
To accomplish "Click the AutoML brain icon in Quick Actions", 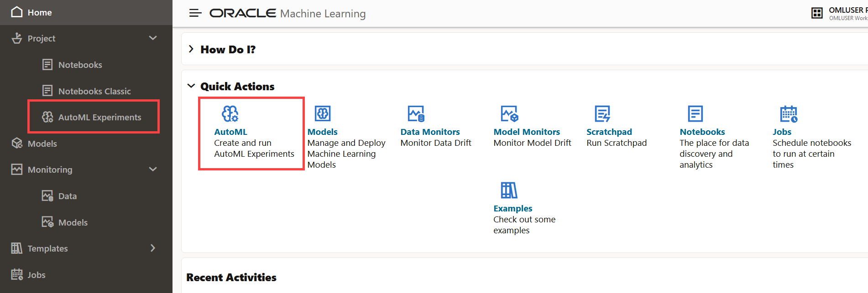I will tap(230, 114).
